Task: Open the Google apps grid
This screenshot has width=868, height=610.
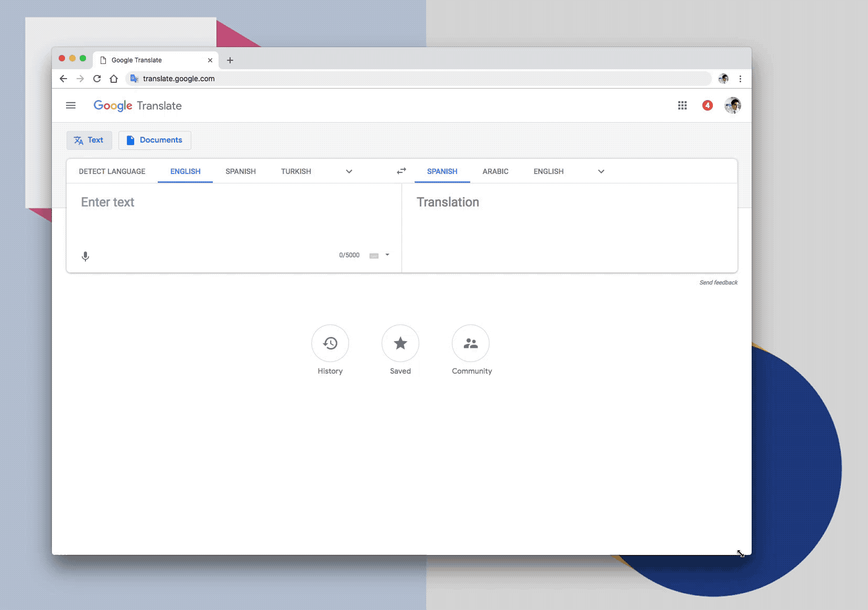Action: 682,105
